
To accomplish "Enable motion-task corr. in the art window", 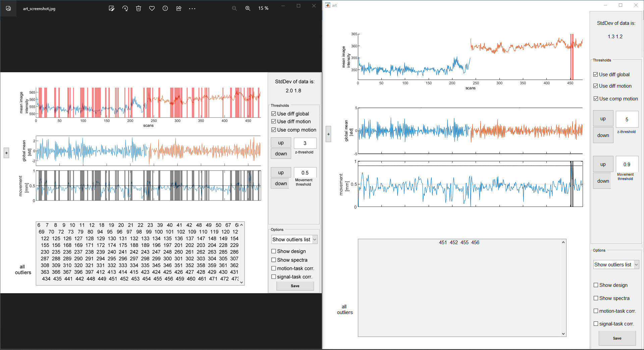I will (596, 311).
